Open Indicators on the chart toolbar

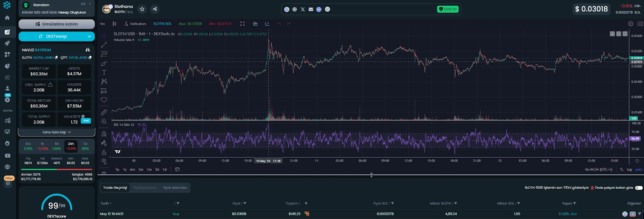pyautogui.click(x=135, y=24)
